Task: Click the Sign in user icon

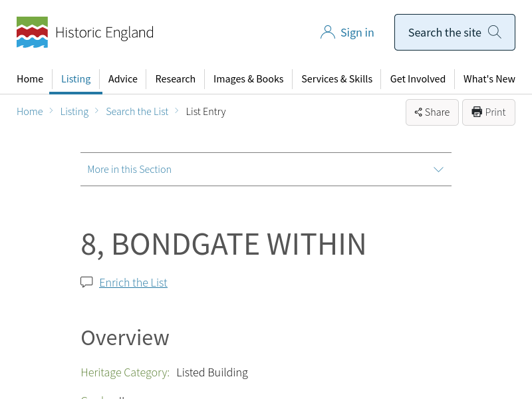Action: point(327,33)
